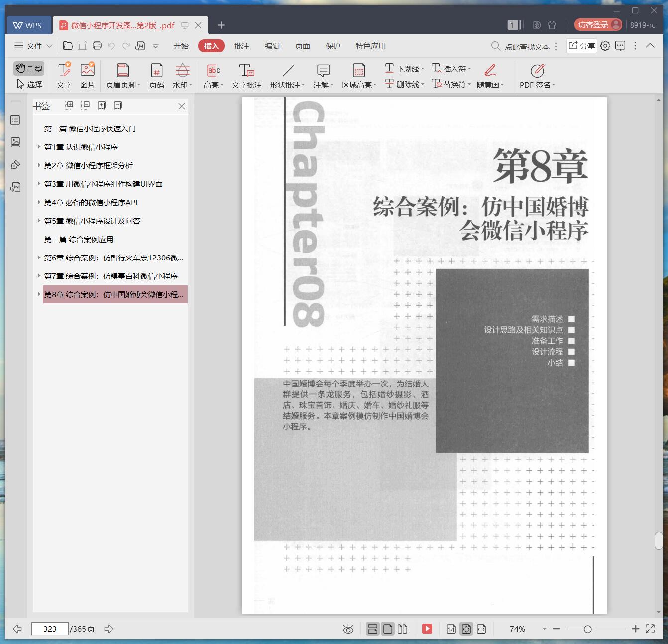Expand the 第1章 认识微信小程序 bookmark
Screen dimensions: 668x644
click(39, 147)
